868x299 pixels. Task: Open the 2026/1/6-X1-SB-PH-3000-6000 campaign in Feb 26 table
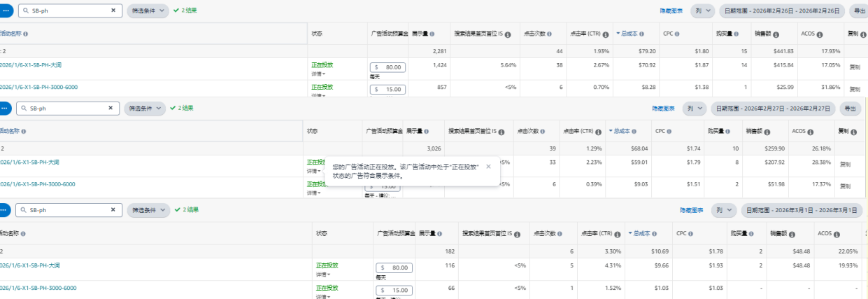(x=38, y=87)
